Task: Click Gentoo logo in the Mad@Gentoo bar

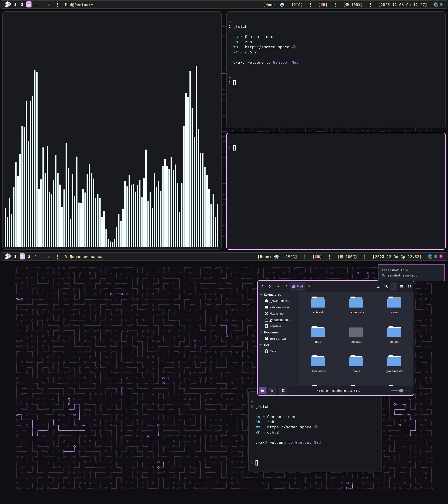Action: pos(8,4)
